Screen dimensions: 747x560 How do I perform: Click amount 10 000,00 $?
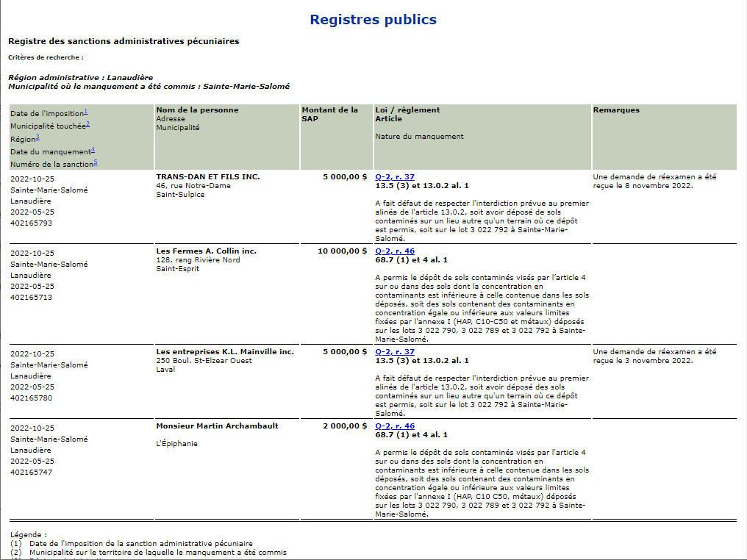point(343,251)
